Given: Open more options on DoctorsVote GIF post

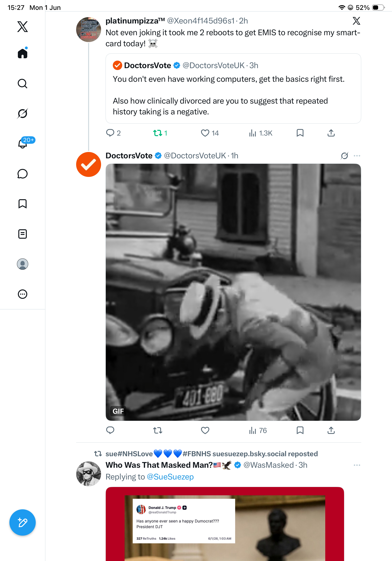Looking at the screenshot, I should 357,156.
